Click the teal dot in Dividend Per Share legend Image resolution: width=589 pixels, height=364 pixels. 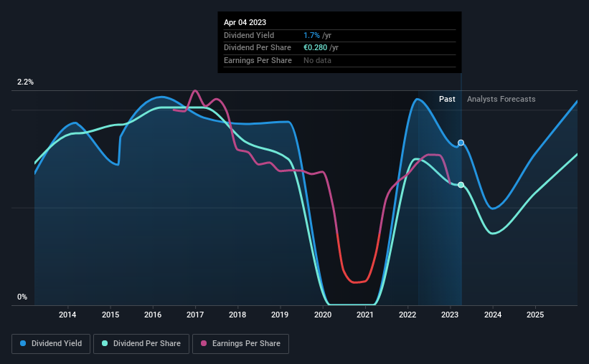coord(105,343)
